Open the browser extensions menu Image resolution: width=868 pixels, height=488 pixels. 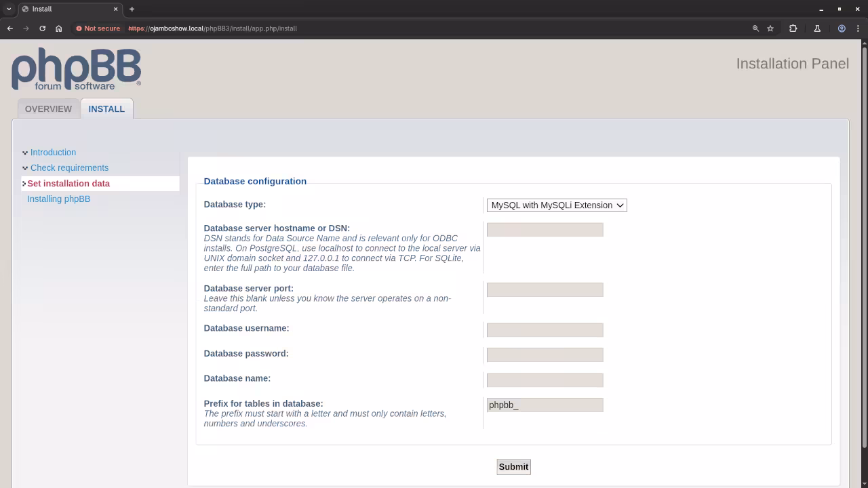(x=793, y=28)
